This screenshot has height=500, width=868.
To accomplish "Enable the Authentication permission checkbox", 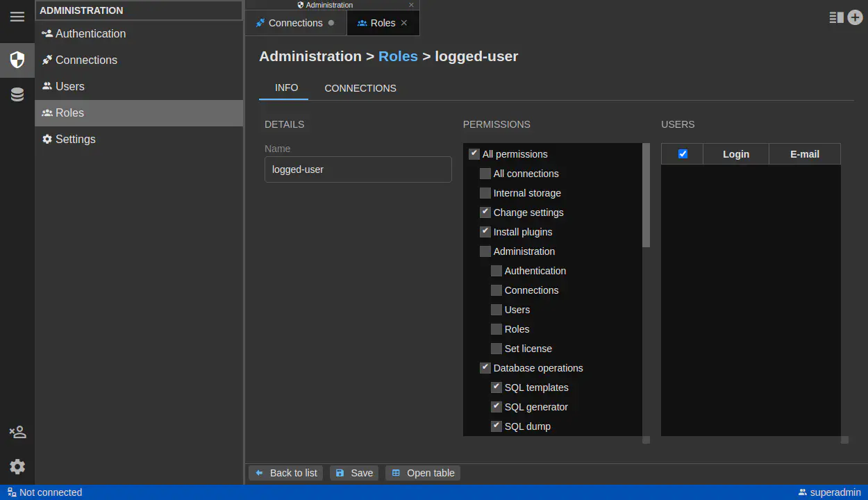I will 496,271.
